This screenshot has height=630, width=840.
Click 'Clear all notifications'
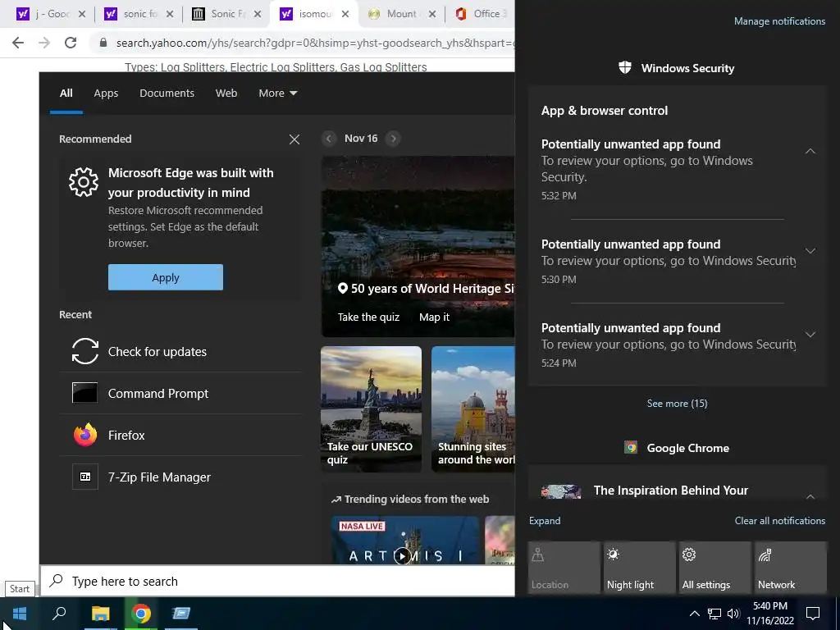click(779, 521)
